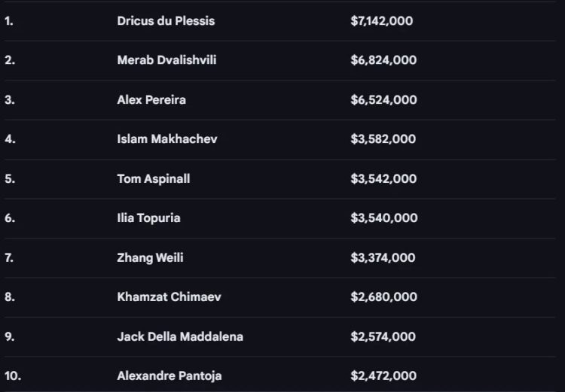Click the $6,524,000 earnings figure
The width and height of the screenshot is (565, 392).
[383, 100]
